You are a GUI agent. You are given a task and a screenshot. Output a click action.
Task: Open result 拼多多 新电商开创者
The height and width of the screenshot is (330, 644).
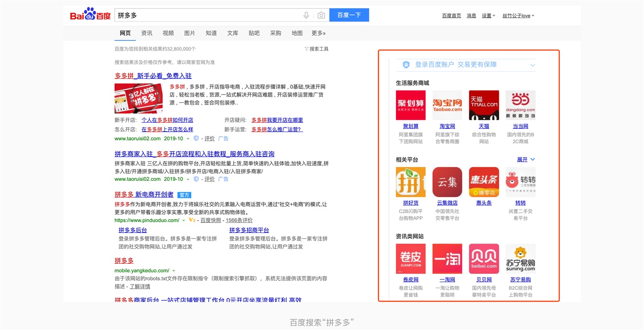144,195
